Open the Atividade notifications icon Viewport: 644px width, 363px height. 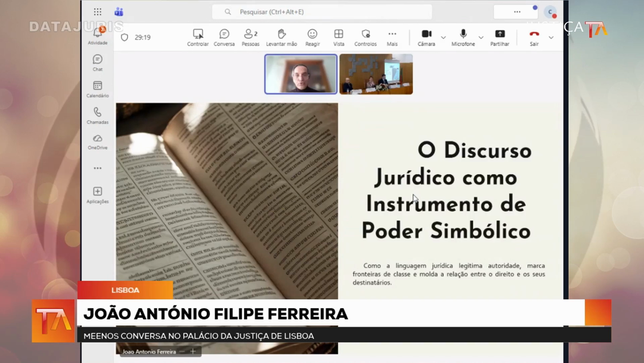click(98, 33)
